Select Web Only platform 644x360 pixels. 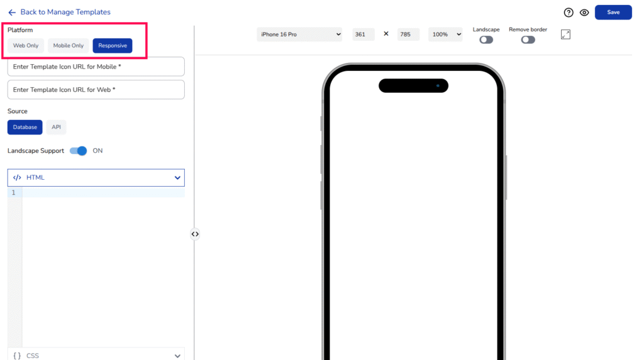click(25, 46)
